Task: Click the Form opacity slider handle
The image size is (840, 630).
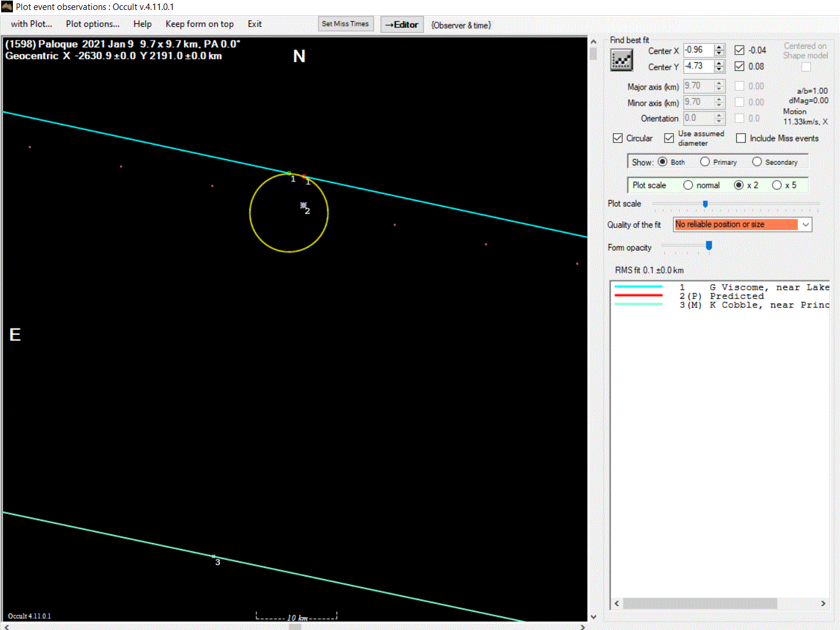Action: 709,246
